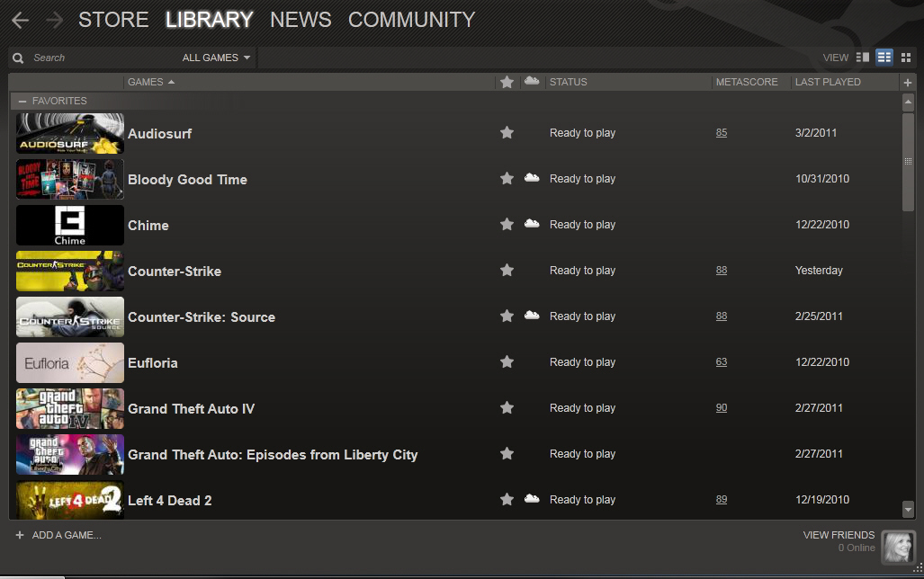Toggle star for Episodes from Liberty City
924x579 pixels.
507,453
